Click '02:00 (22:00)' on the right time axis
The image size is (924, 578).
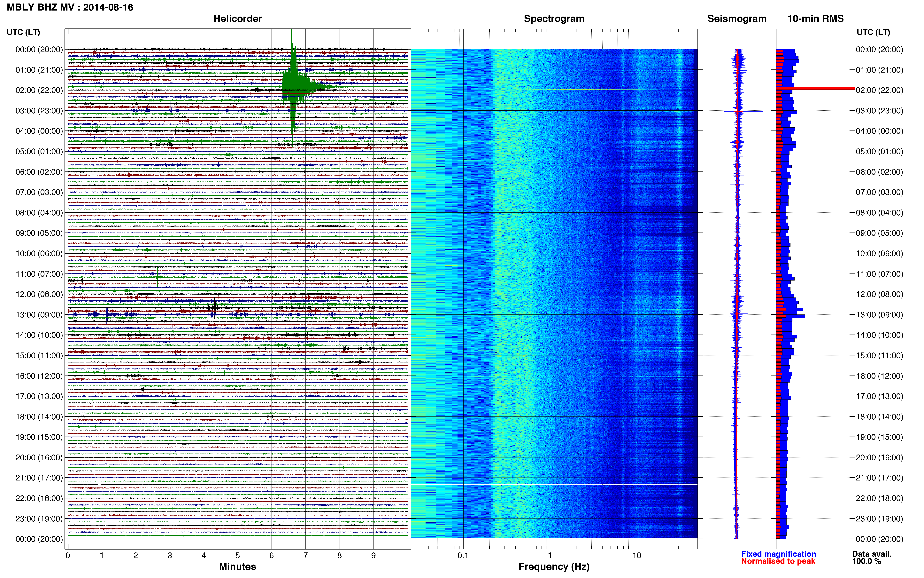click(x=879, y=90)
